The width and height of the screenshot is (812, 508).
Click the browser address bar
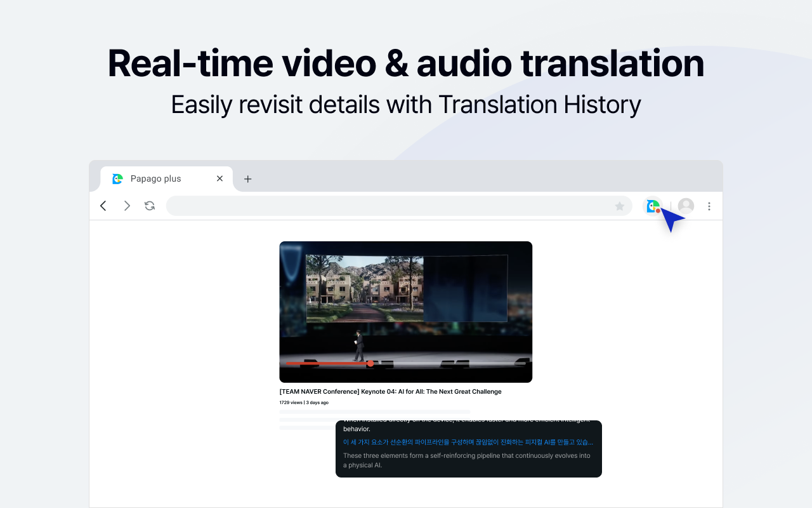coord(399,206)
